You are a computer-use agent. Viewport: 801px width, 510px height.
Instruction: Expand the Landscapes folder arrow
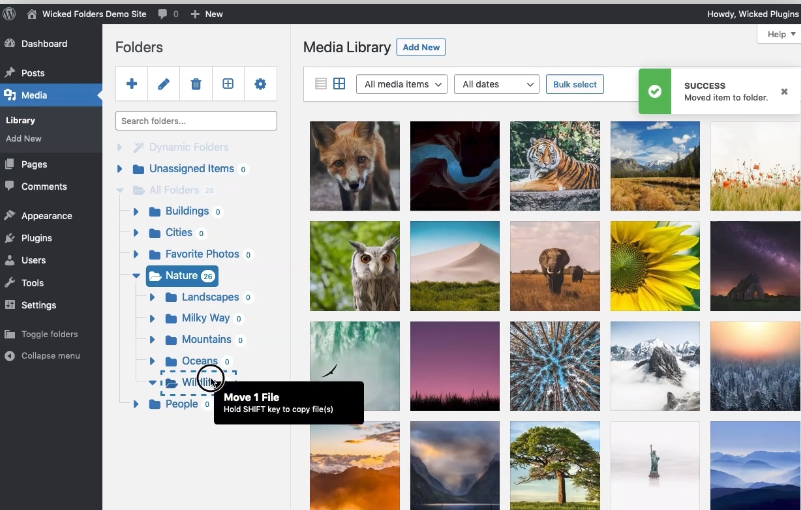click(x=152, y=297)
